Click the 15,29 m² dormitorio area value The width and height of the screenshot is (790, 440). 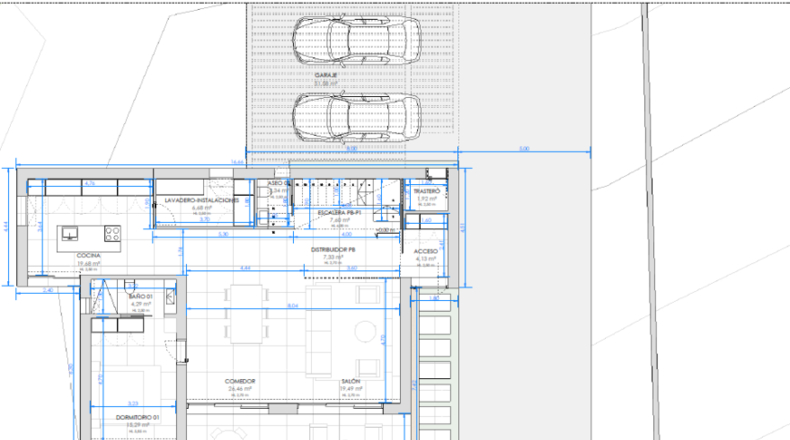pyautogui.click(x=138, y=425)
